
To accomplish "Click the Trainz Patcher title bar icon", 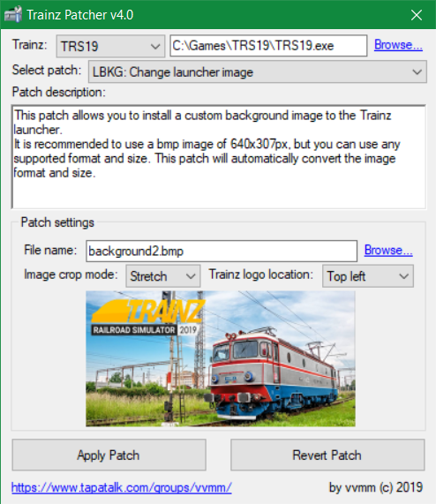I will pyautogui.click(x=13, y=15).
